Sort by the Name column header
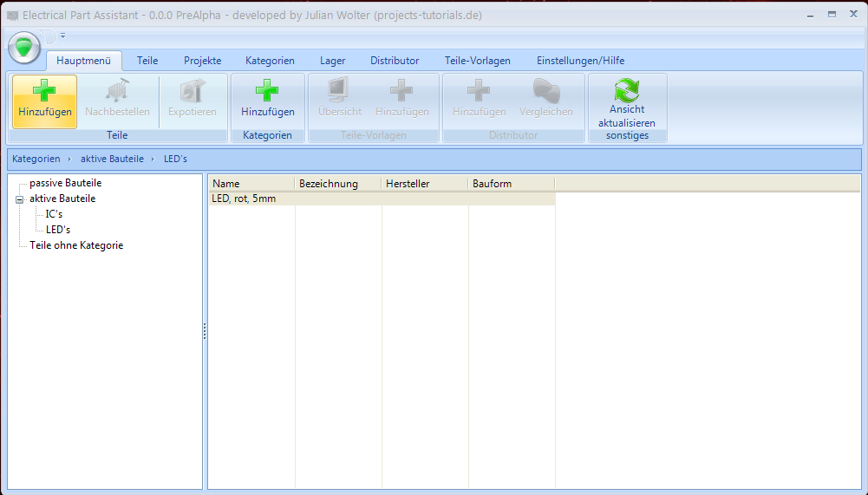The height and width of the screenshot is (495, 868). [x=251, y=184]
